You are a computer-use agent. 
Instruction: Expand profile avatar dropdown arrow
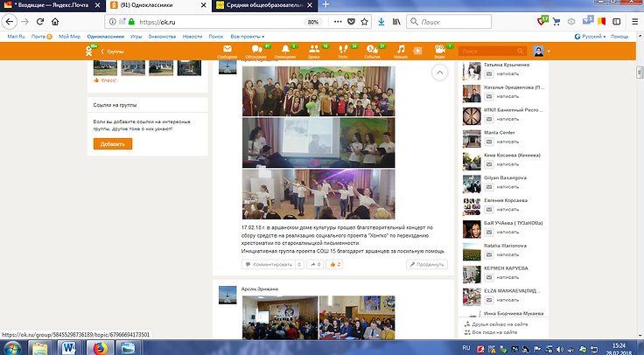tap(549, 52)
